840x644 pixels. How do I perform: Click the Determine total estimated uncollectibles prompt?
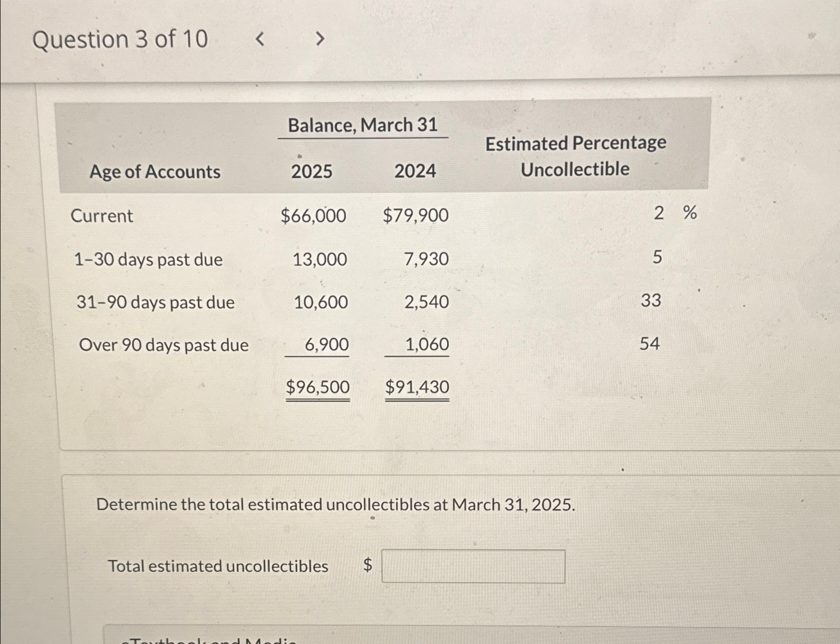click(336, 505)
